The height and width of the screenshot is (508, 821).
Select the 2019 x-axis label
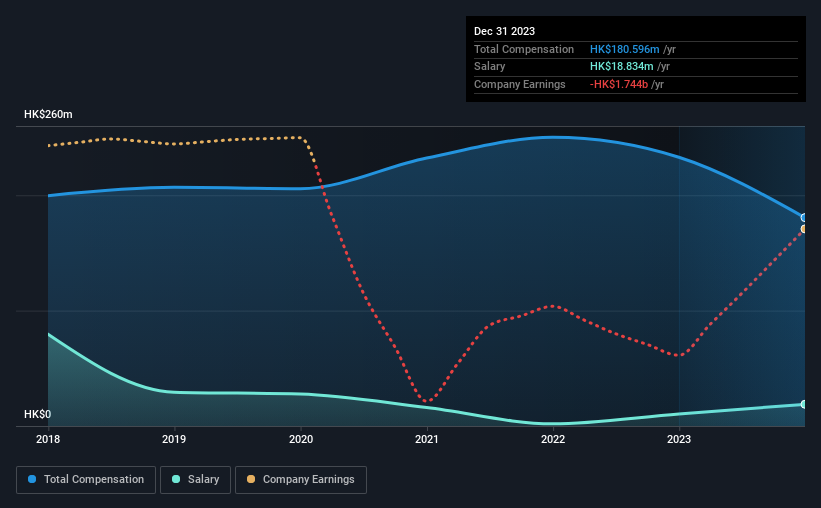point(174,439)
